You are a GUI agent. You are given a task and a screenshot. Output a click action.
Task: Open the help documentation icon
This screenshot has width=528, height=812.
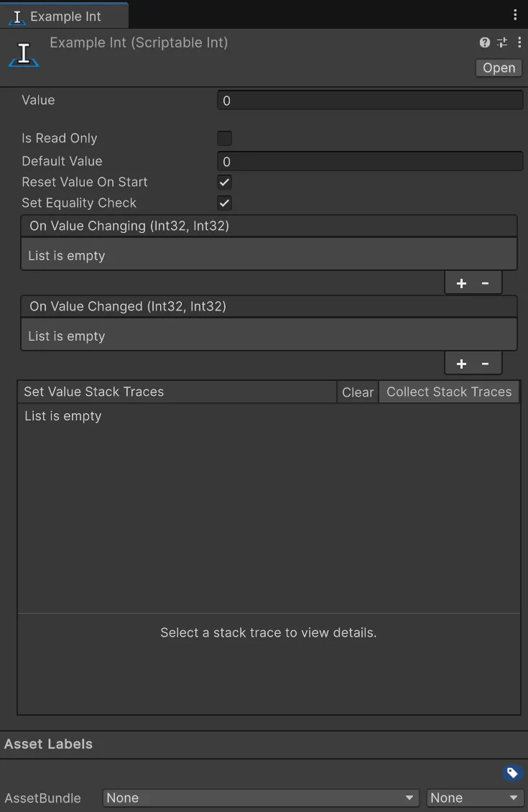pyautogui.click(x=484, y=42)
